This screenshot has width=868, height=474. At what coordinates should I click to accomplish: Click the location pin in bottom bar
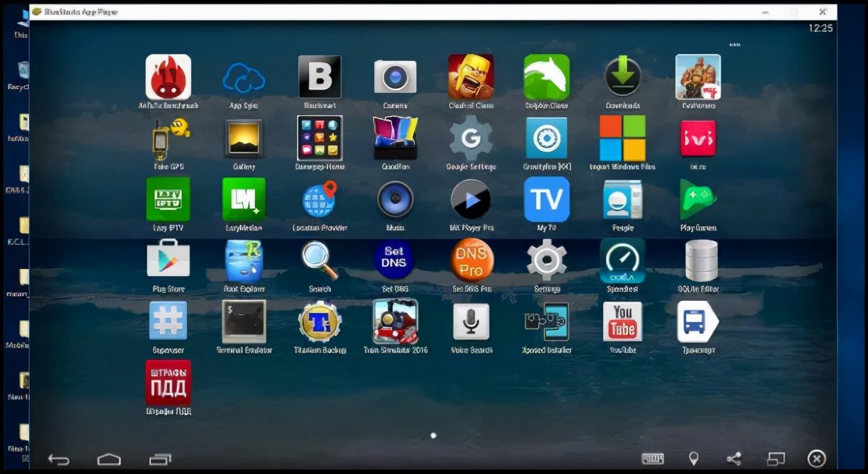pyautogui.click(x=694, y=459)
